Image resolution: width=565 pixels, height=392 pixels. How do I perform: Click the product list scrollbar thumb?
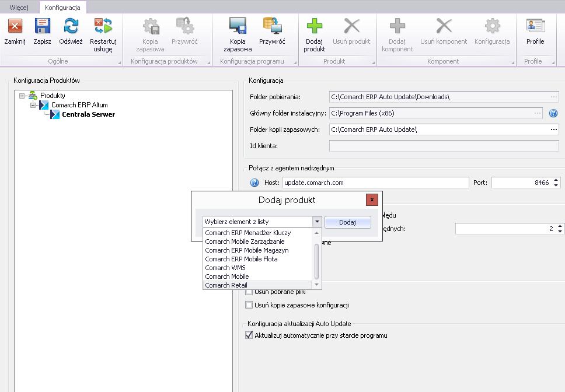[316, 262]
